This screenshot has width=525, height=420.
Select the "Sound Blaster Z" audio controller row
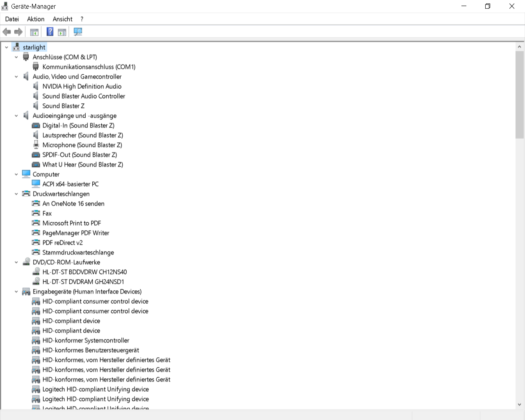click(x=64, y=106)
